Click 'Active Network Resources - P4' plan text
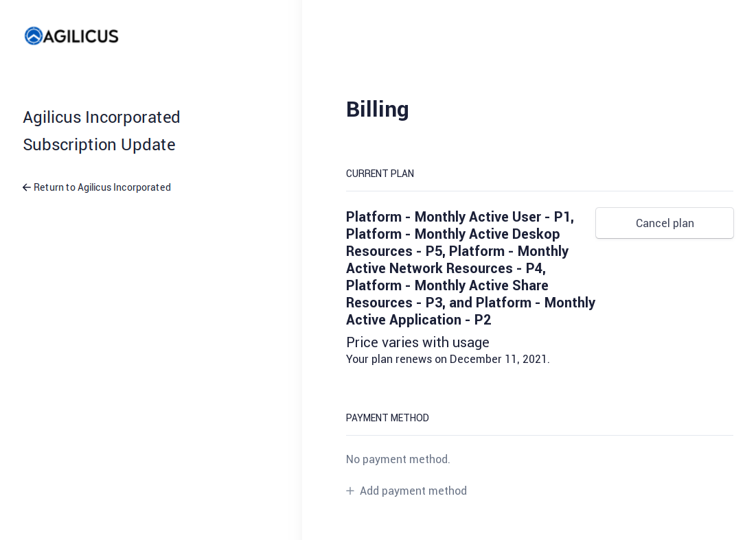756x540 pixels. (445, 268)
